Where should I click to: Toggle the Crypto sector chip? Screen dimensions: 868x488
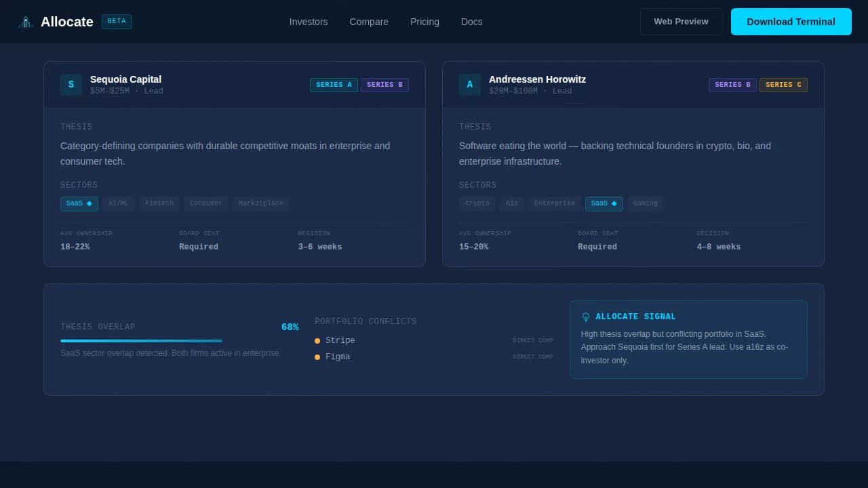pyautogui.click(x=477, y=203)
